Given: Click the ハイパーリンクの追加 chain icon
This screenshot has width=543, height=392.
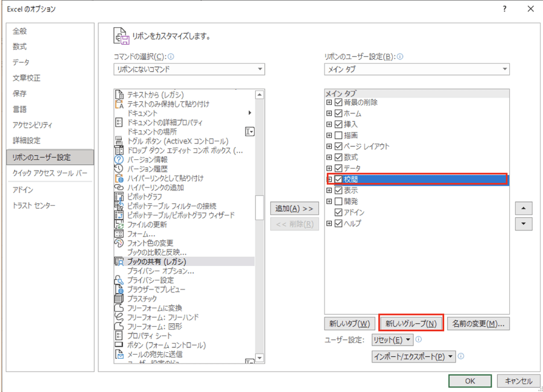Looking at the screenshot, I should [x=119, y=188].
